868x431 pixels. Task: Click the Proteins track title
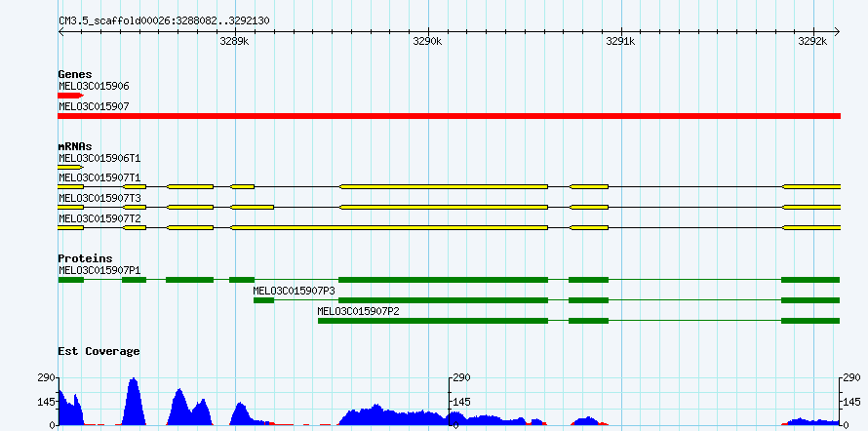[x=85, y=258]
